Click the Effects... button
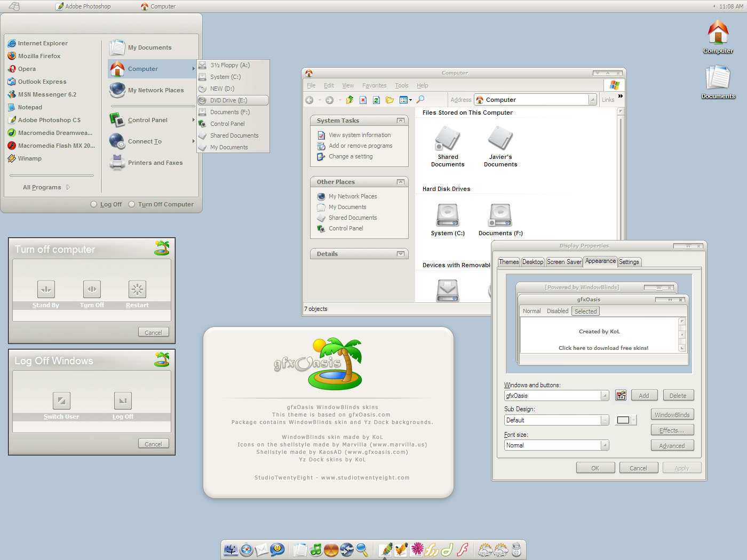The height and width of the screenshot is (560, 747). coord(672,430)
